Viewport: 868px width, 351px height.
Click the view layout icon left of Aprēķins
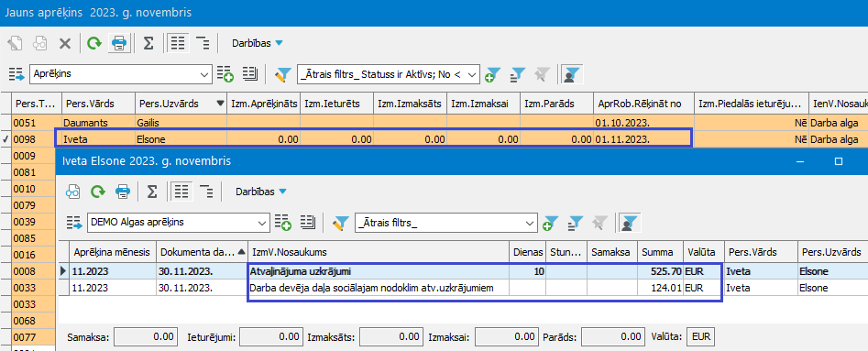[17, 73]
